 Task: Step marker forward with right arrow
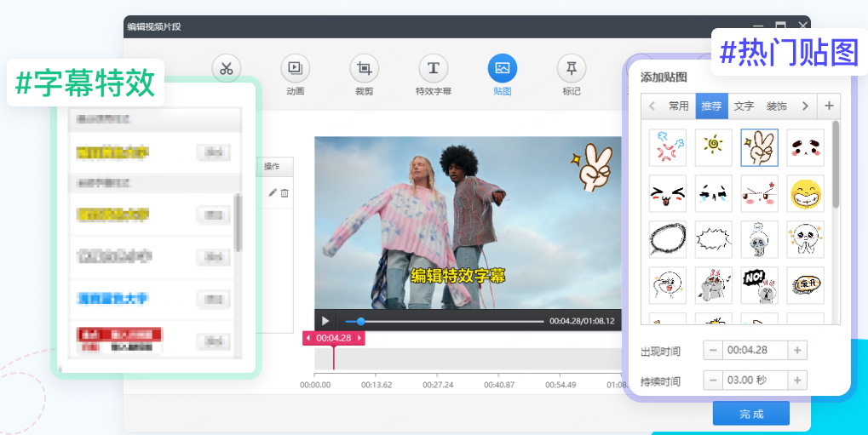pos(359,338)
